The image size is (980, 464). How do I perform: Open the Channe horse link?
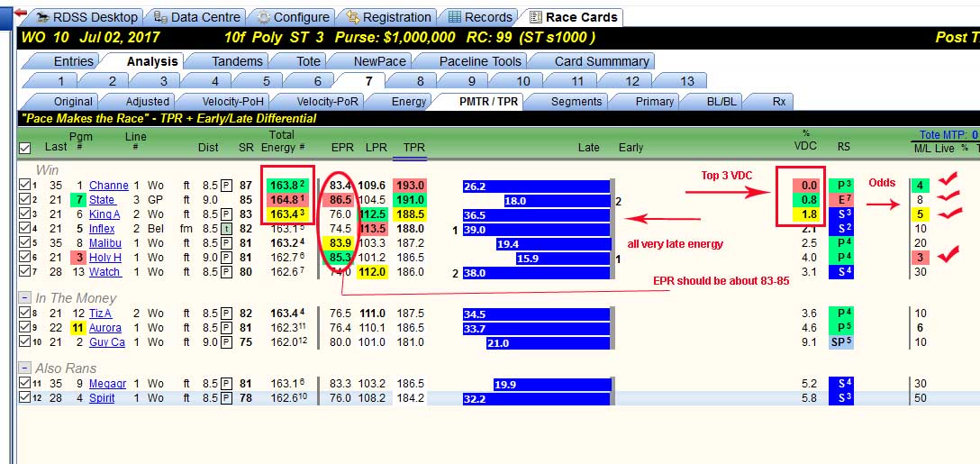pyautogui.click(x=109, y=185)
